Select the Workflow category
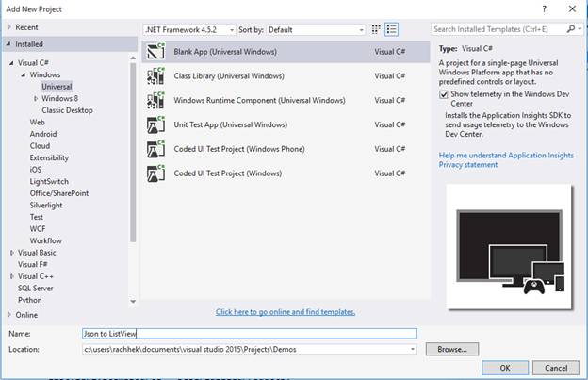Viewport: 588px width, 380px height. click(46, 240)
